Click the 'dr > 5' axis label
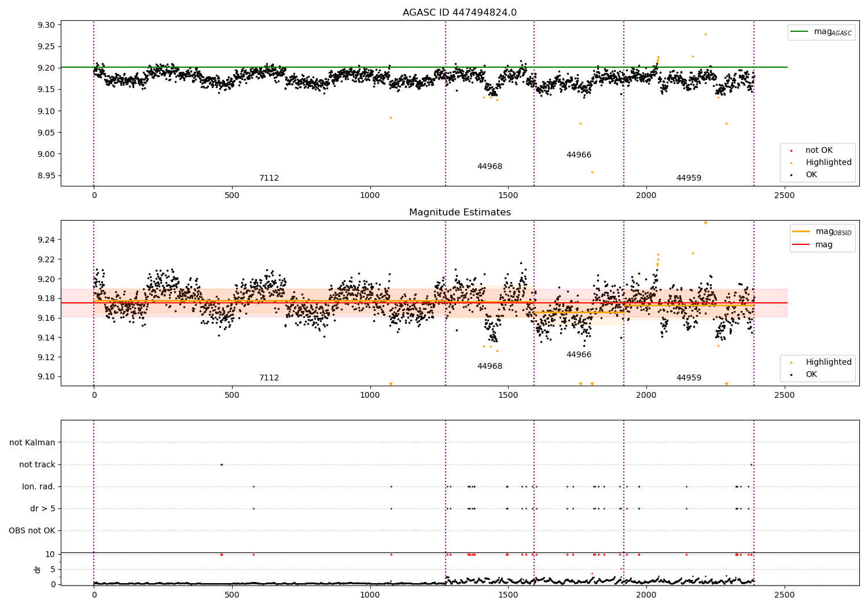The width and height of the screenshot is (868, 608). pos(43,509)
